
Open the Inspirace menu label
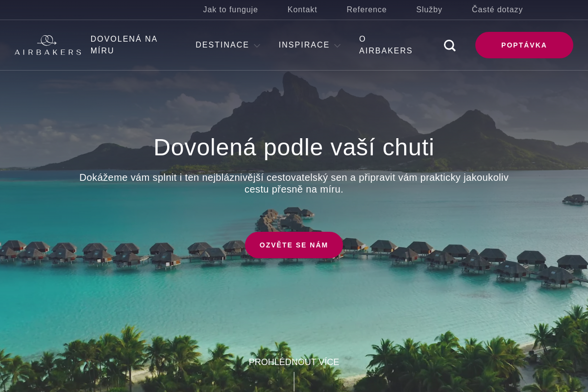pyautogui.click(x=304, y=45)
